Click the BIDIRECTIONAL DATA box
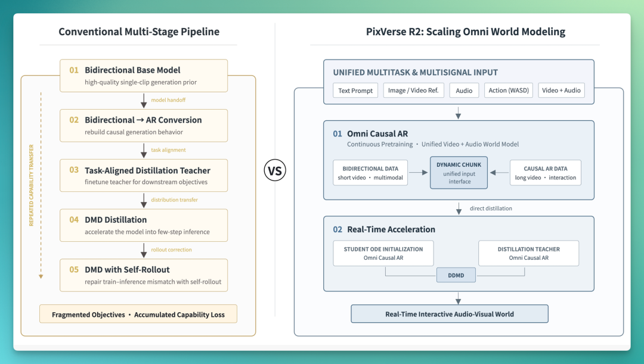 tap(370, 173)
